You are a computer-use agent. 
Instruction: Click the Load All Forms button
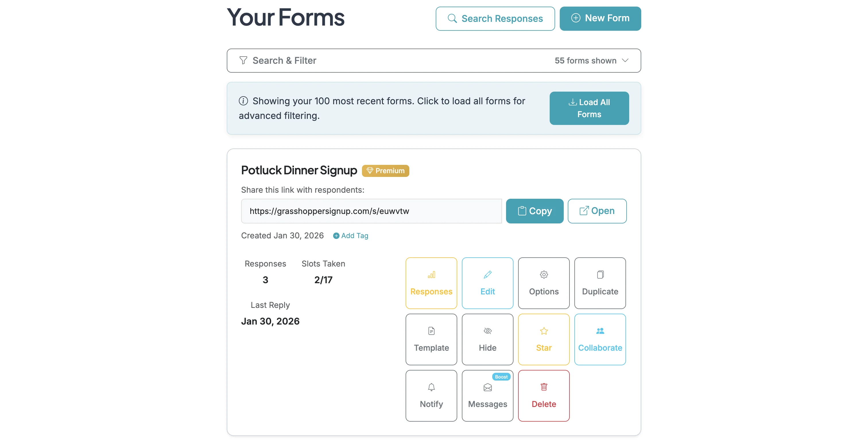pos(589,108)
